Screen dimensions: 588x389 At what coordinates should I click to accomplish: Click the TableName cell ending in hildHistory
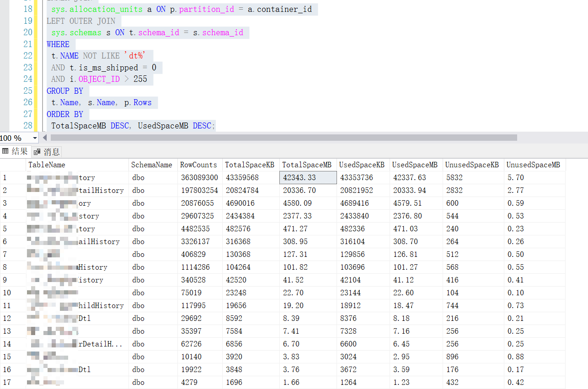tap(77, 306)
